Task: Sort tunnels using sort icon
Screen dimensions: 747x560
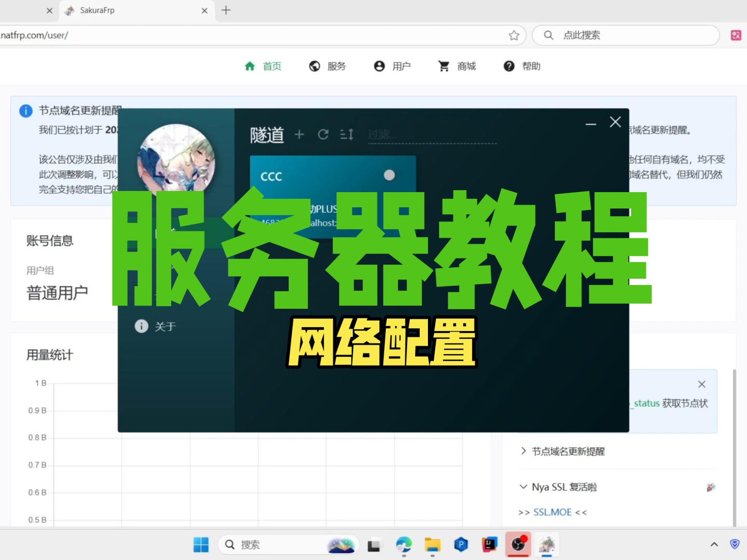Action: [x=347, y=135]
